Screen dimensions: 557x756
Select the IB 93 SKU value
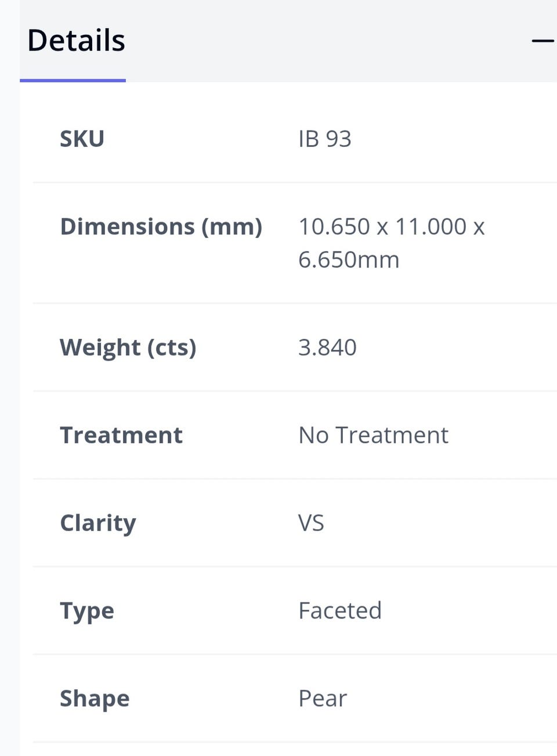click(x=324, y=139)
